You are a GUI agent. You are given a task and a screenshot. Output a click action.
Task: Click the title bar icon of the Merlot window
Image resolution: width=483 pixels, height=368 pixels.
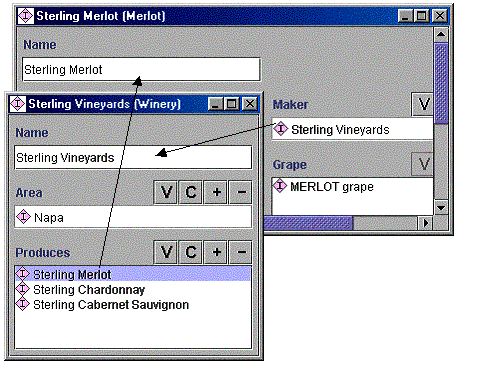[26, 16]
